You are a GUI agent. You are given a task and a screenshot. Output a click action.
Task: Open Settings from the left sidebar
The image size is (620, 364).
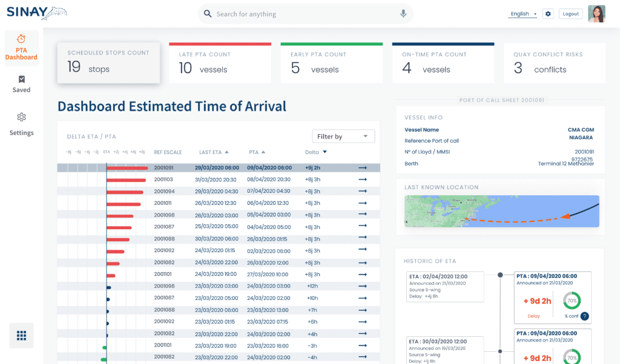tap(21, 123)
